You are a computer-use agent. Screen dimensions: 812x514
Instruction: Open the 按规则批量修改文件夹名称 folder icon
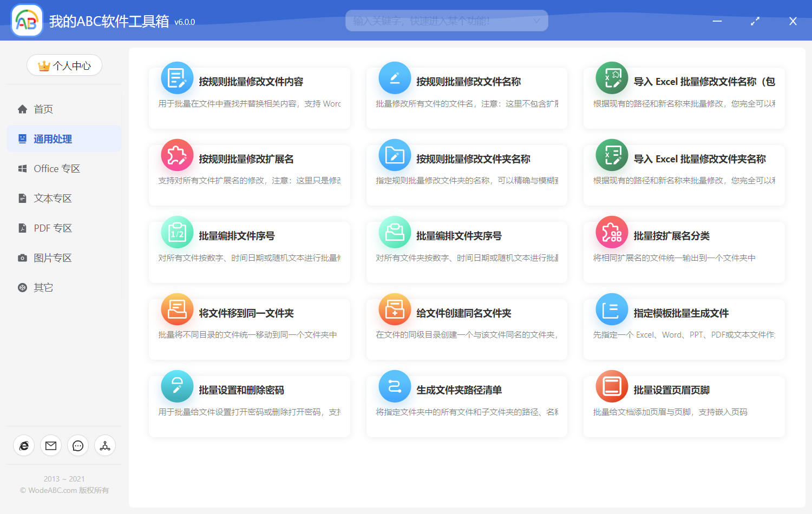(x=394, y=155)
